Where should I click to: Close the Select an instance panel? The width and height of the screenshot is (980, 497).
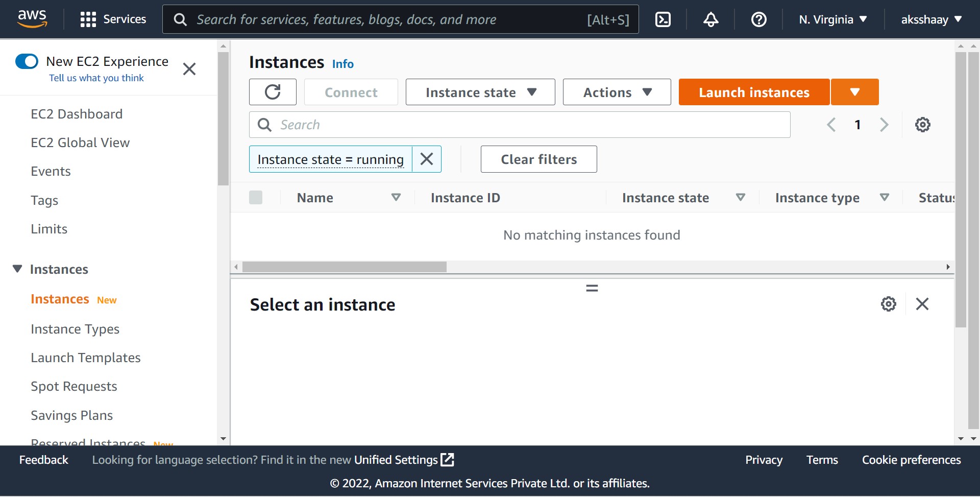click(922, 304)
